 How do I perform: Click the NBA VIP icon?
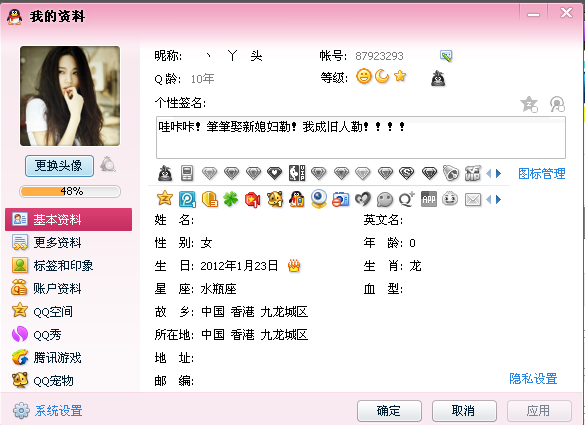pos(297,173)
